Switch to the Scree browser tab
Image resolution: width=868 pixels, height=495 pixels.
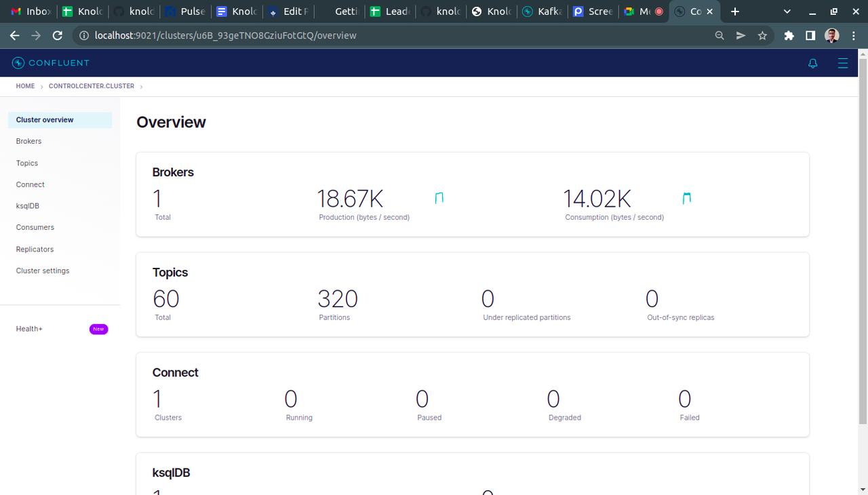pyautogui.click(x=593, y=12)
